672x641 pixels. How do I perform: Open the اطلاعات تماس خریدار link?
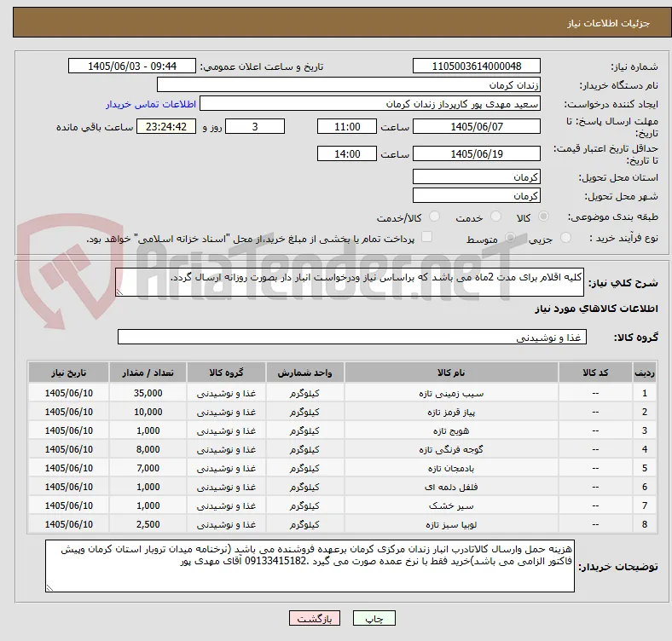(x=151, y=104)
